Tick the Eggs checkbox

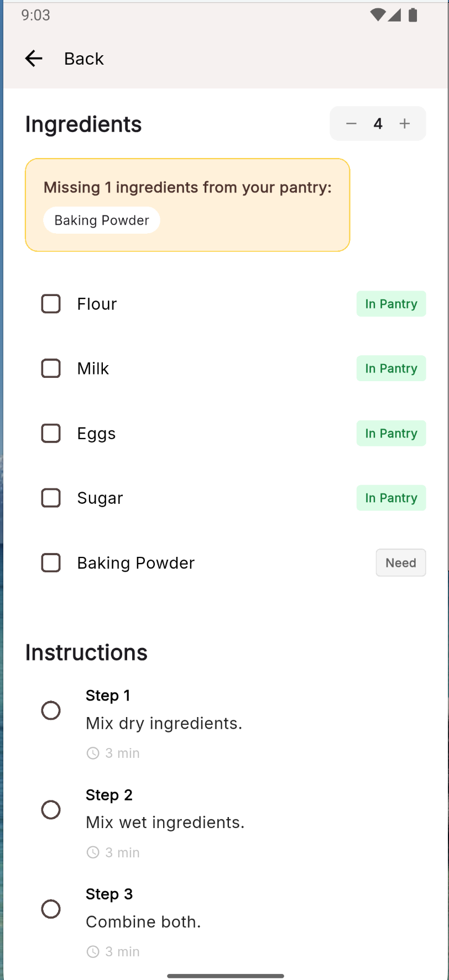coord(51,434)
